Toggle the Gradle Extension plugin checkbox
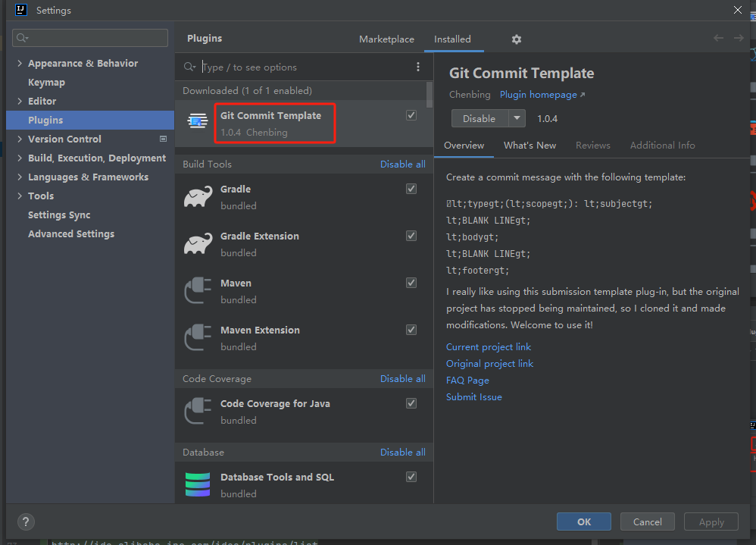 coord(411,236)
